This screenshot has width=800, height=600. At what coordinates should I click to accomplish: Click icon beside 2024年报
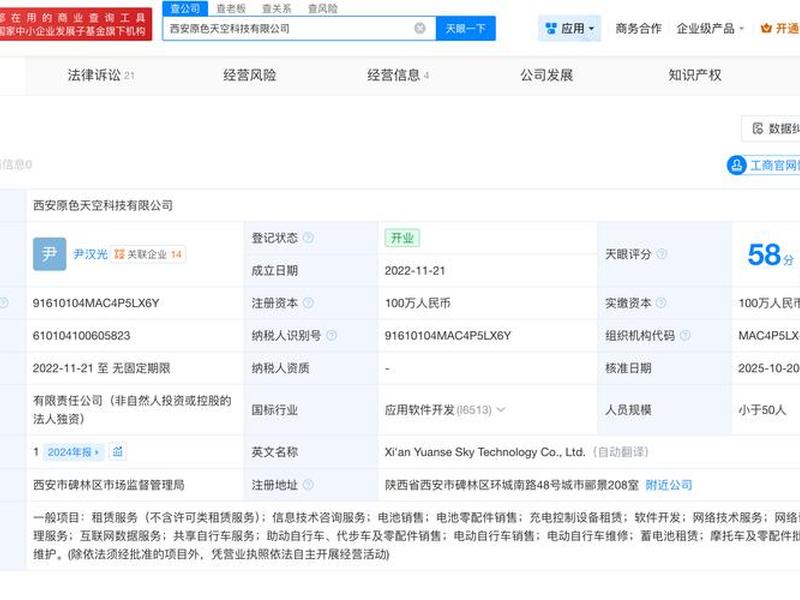(x=118, y=452)
